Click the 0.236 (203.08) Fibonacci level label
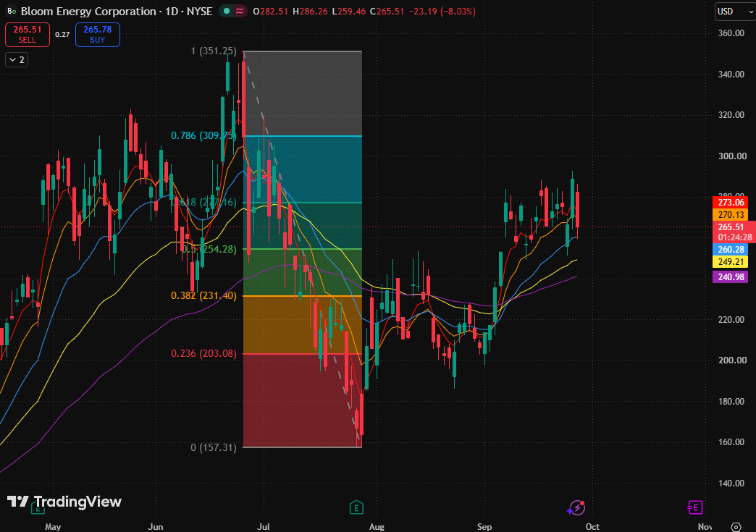 203,354
